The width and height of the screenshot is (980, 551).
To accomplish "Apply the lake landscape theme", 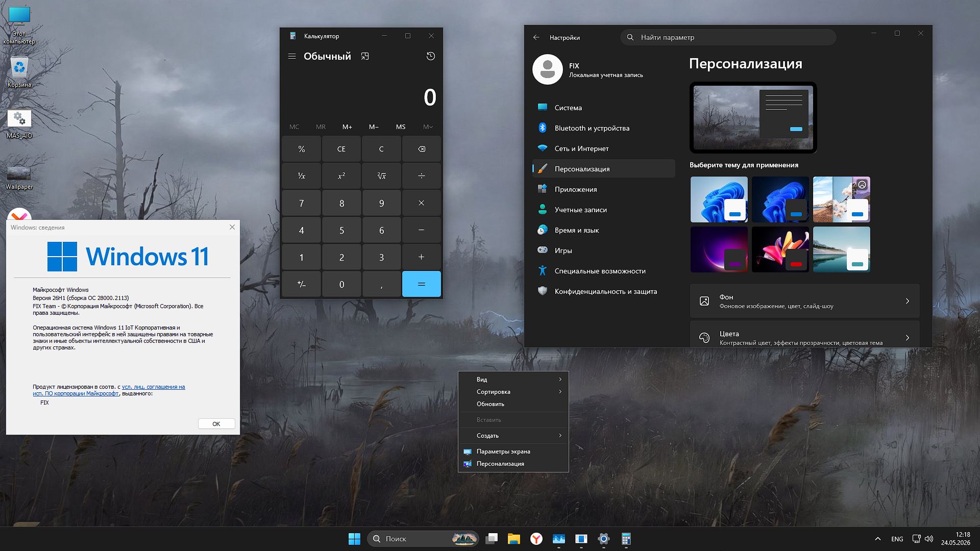I will 841,249.
